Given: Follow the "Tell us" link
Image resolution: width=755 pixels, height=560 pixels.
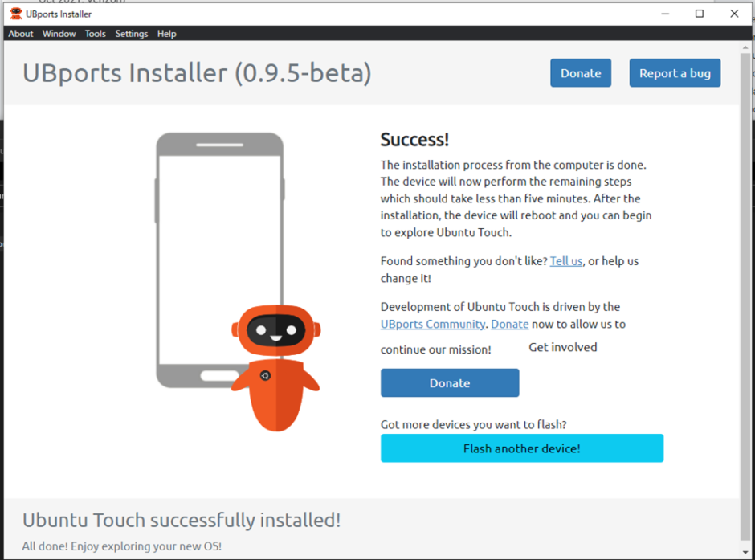Looking at the screenshot, I should [566, 261].
